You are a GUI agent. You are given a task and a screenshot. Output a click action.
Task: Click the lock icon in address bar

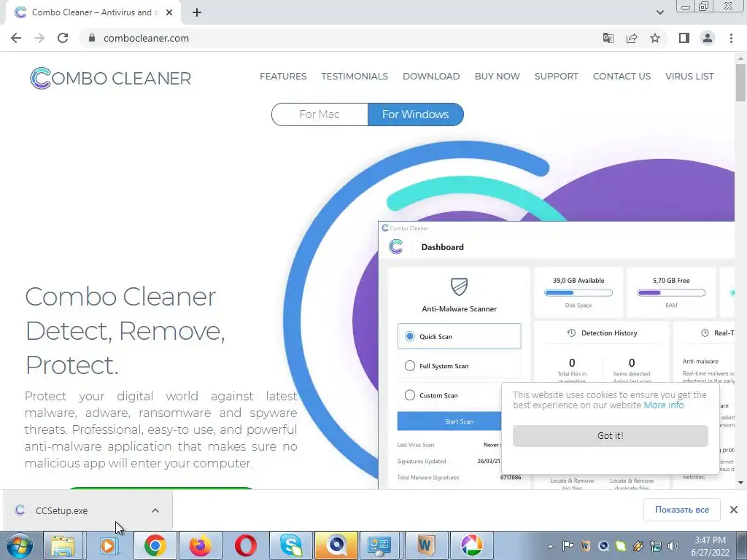(x=92, y=38)
